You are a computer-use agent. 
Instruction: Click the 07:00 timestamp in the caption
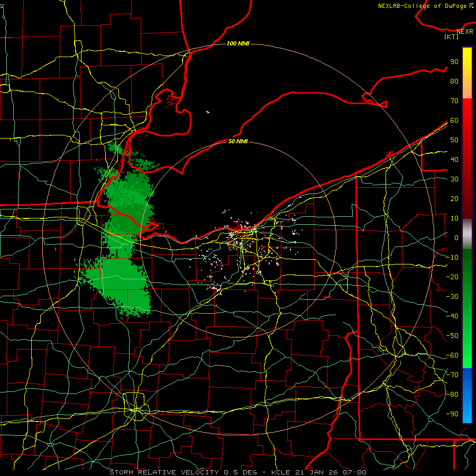[x=354, y=472]
